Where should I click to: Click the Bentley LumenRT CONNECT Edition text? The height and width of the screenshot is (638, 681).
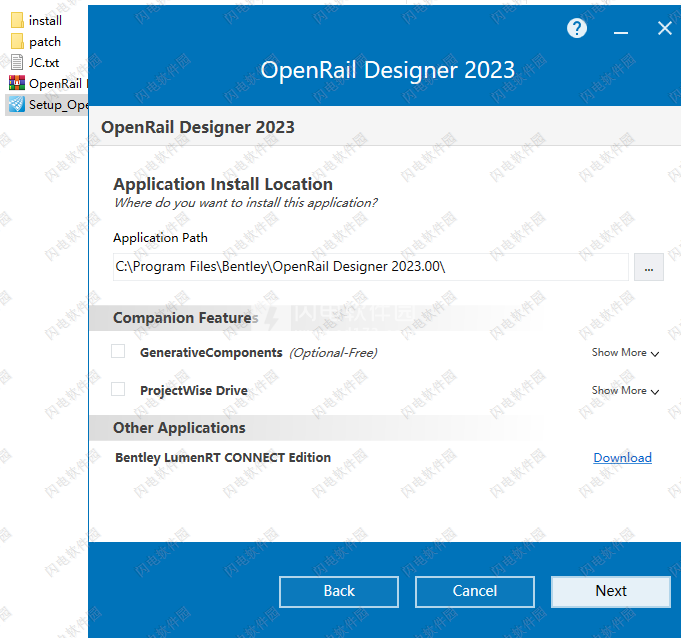(223, 458)
